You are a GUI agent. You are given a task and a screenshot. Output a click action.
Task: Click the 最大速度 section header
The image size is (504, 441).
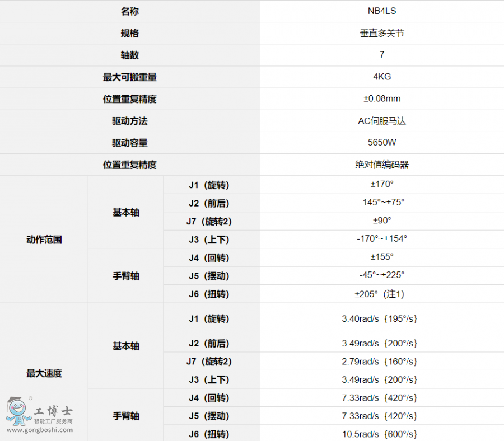(44, 373)
